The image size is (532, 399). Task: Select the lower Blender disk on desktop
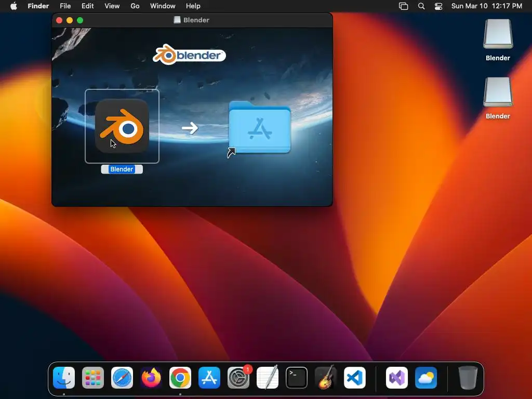coord(498,98)
